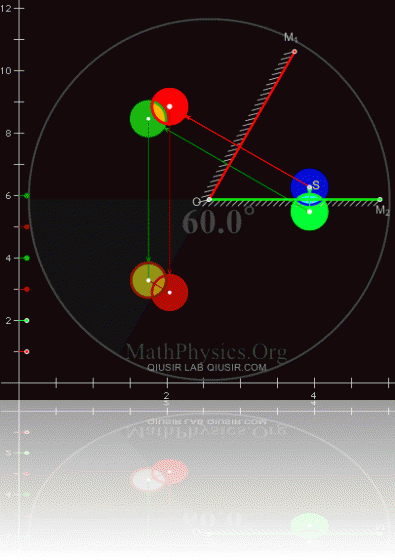
Task: Click the green mirror line M2
Action: pyautogui.click(x=295, y=200)
